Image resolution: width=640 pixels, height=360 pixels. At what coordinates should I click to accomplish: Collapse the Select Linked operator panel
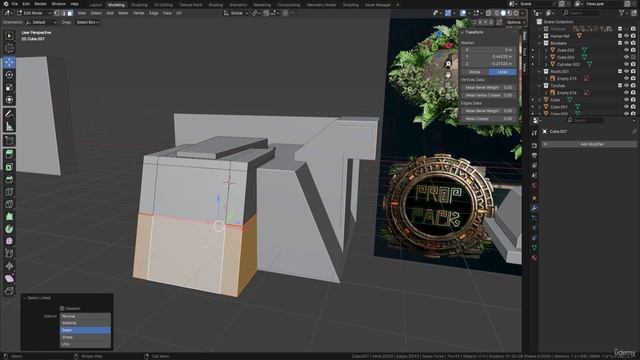tap(24, 298)
